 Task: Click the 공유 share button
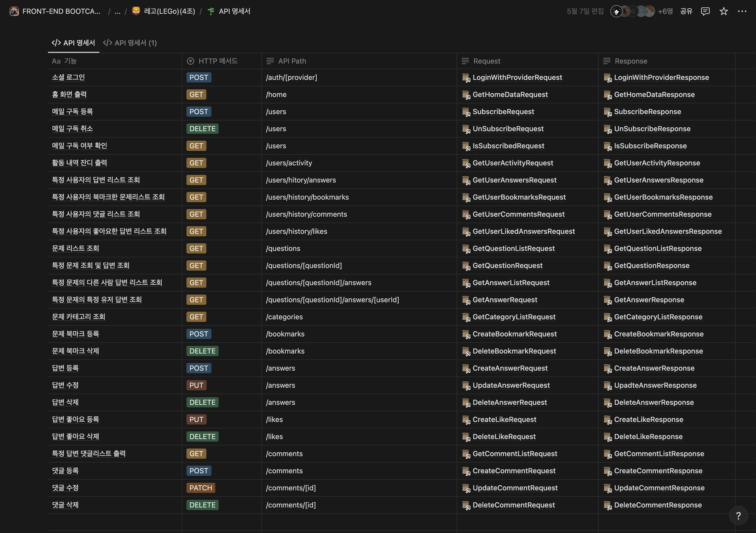(x=686, y=11)
